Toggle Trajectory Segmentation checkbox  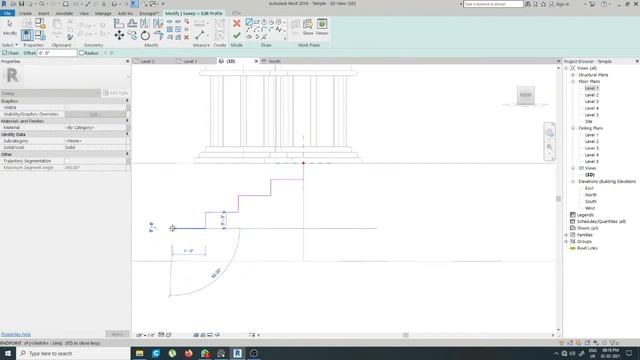(67, 161)
